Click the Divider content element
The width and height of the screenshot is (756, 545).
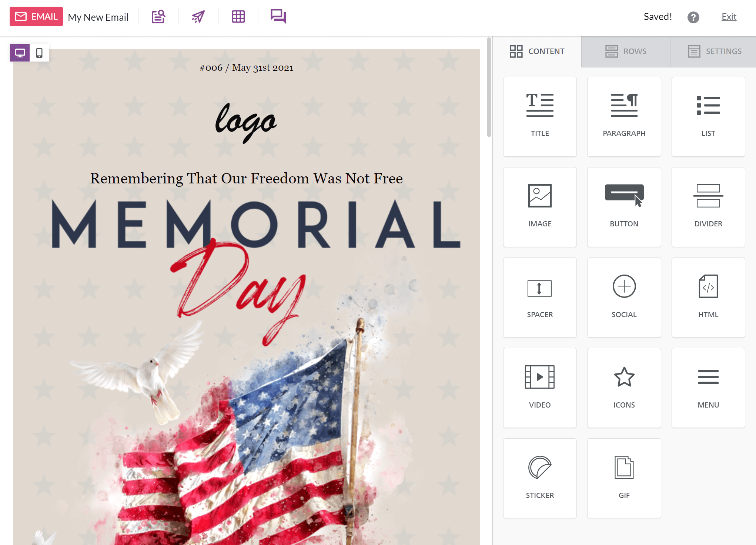(708, 206)
